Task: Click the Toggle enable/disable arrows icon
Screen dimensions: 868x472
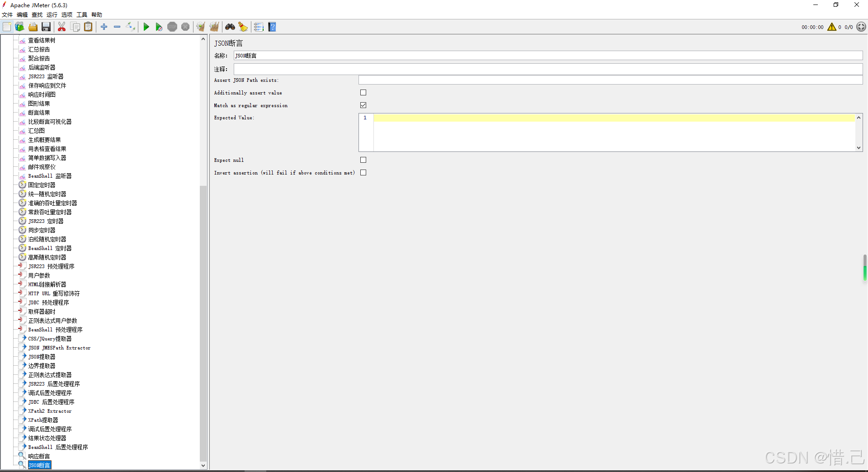Action: click(x=131, y=27)
